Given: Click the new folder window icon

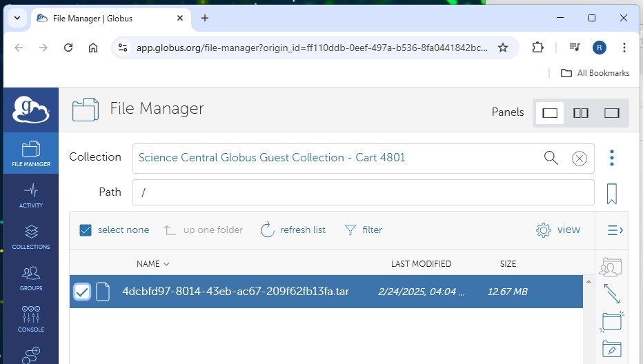Looking at the screenshot, I should coord(611,321).
